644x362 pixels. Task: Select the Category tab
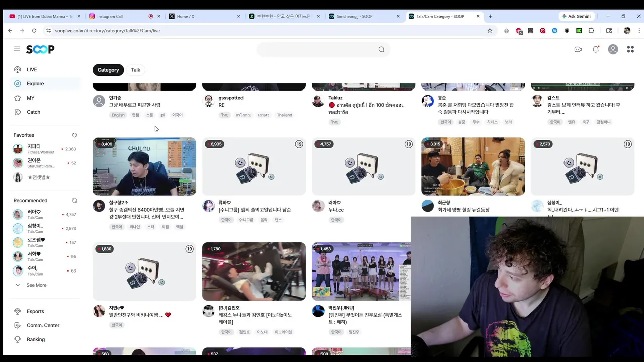(x=108, y=70)
